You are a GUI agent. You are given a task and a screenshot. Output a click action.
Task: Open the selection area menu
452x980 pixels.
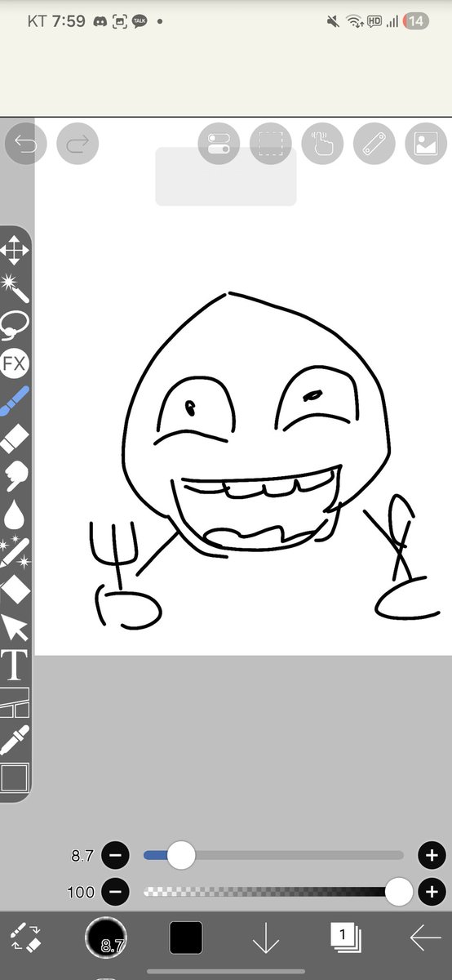coord(271,144)
